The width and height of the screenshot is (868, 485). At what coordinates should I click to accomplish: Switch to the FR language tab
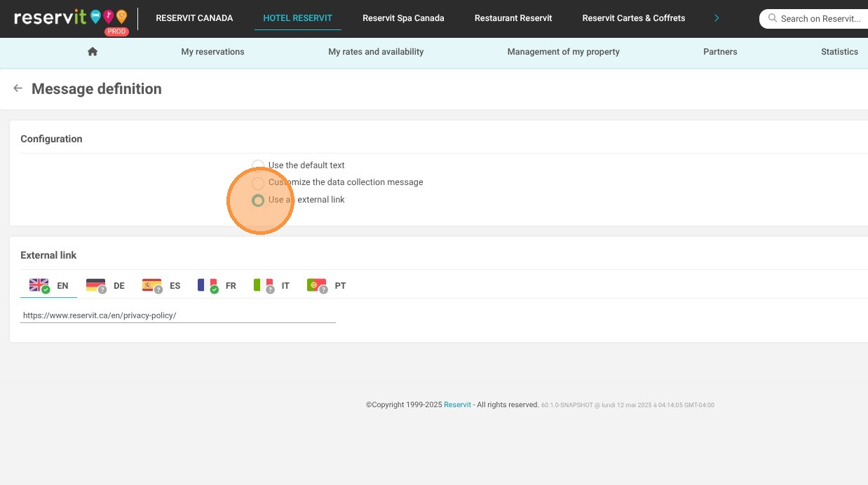tap(217, 285)
